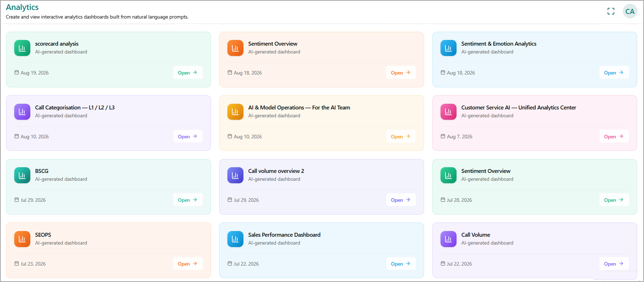Click the BSCG teal chart icon

pyautogui.click(x=22, y=175)
